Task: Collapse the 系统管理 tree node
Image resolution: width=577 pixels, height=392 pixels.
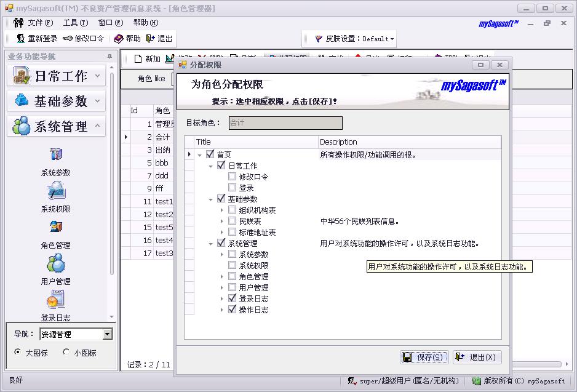Action: [210, 244]
